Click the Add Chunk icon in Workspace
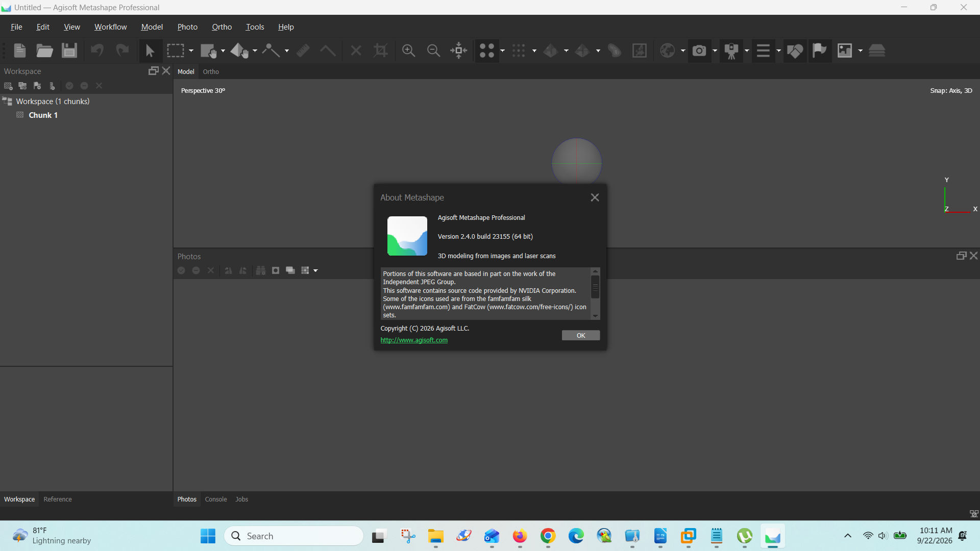This screenshot has height=551, width=980. coord(8,86)
